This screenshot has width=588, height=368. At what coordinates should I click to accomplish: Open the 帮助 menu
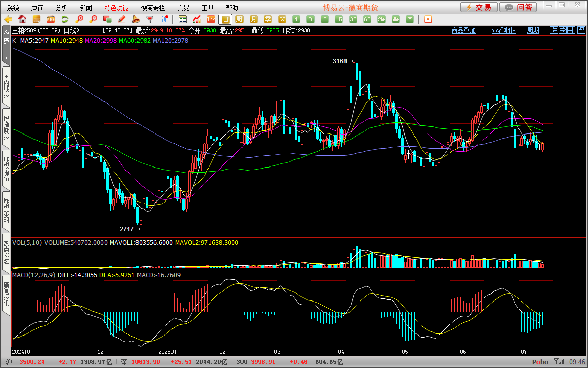(x=232, y=8)
